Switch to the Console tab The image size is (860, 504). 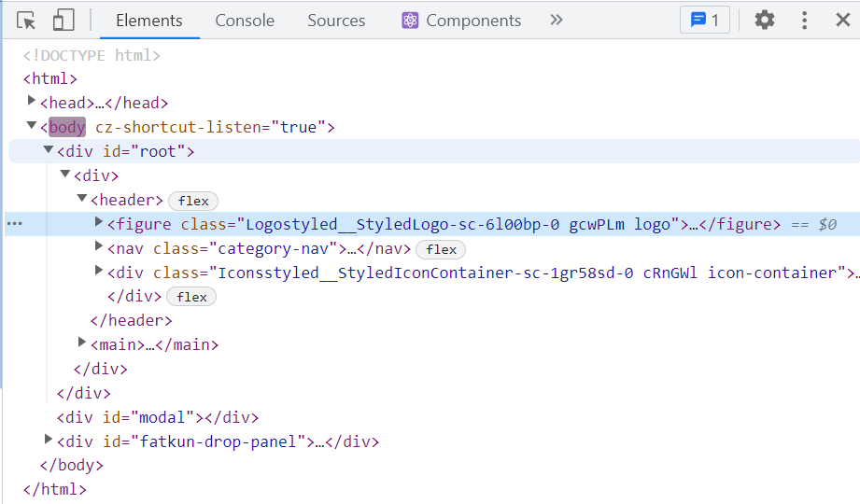(x=245, y=21)
